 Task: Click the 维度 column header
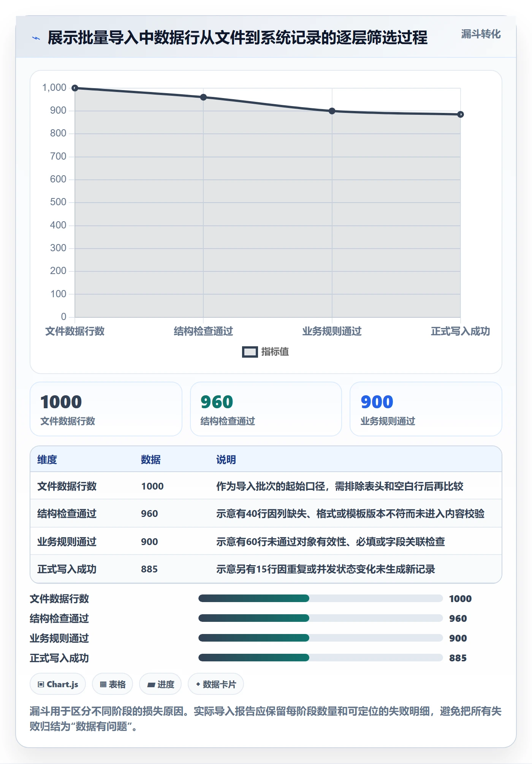(x=47, y=460)
